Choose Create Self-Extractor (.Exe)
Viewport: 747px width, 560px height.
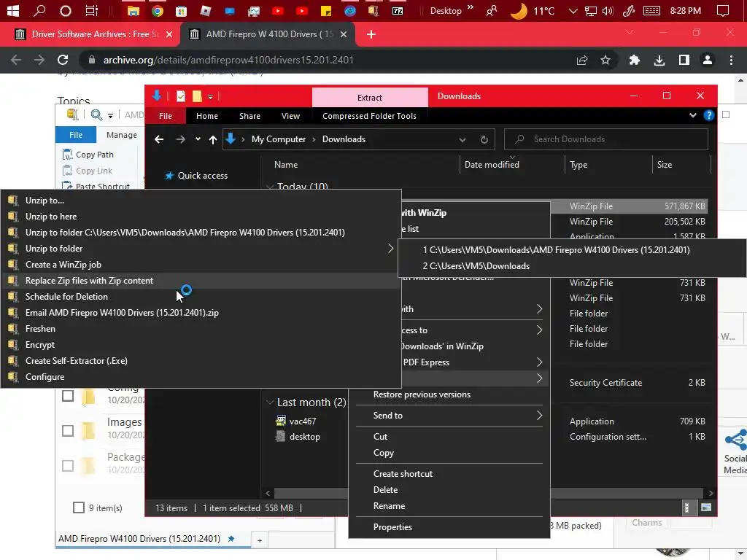201,361
